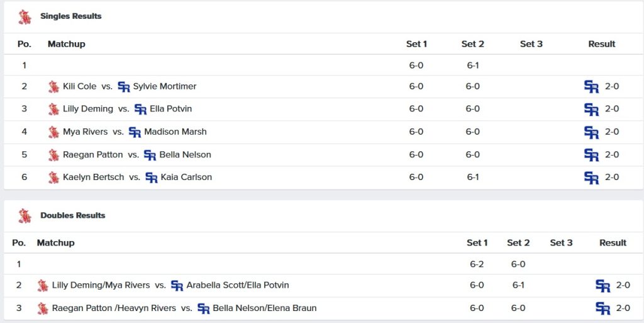Click Bella Nelson/Elena Braun doubles team
Viewport: 644px width, 323px height.
point(265,309)
